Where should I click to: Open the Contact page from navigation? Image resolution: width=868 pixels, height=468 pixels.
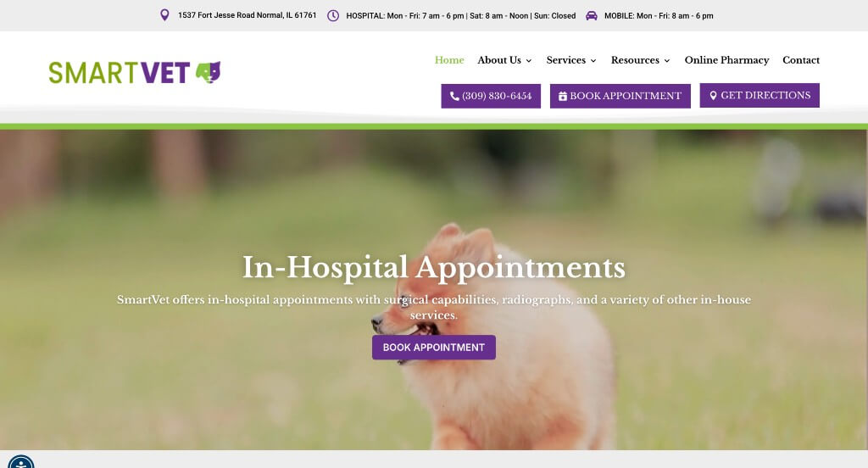click(x=800, y=60)
